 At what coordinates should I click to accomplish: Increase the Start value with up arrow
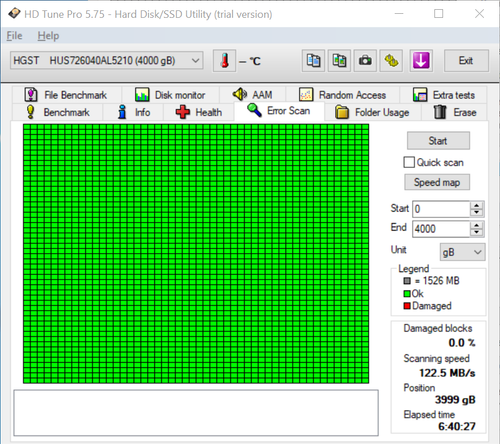pos(477,205)
